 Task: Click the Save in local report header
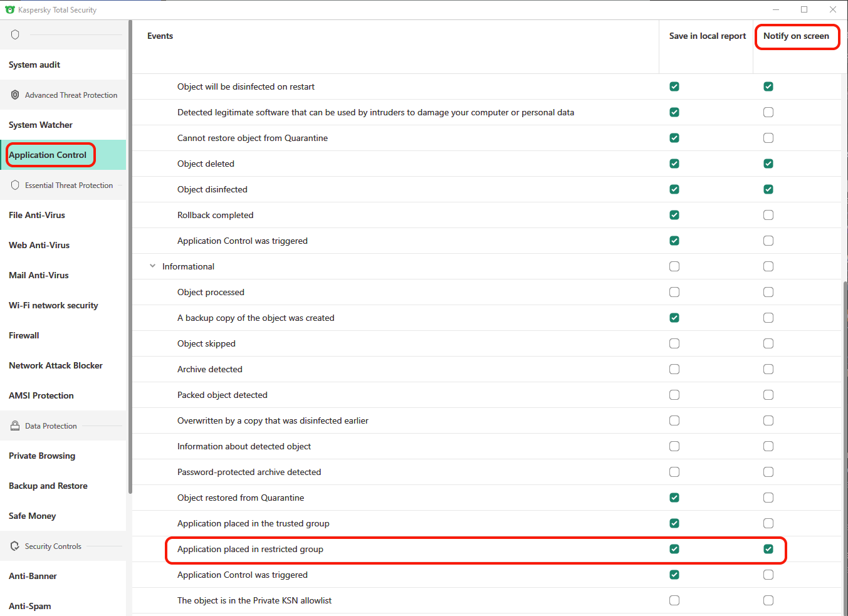707,36
